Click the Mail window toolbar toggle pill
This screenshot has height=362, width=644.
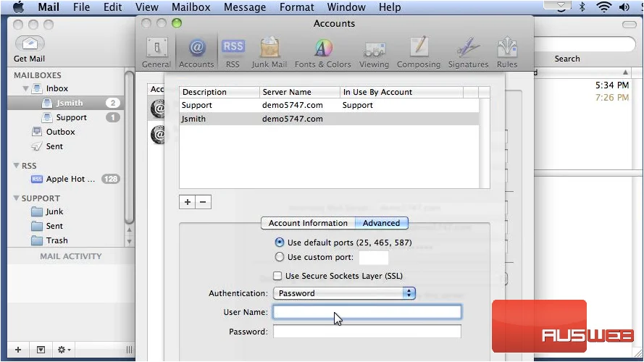tap(630, 25)
